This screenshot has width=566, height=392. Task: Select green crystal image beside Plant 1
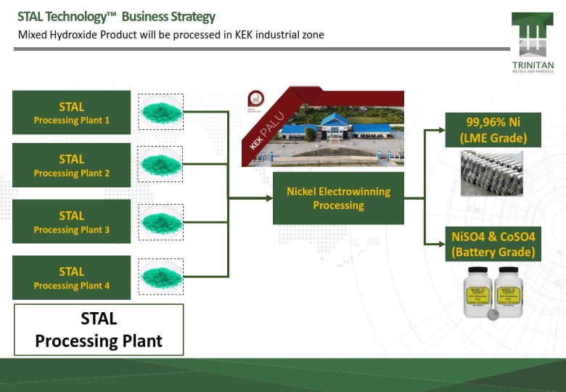click(x=160, y=112)
